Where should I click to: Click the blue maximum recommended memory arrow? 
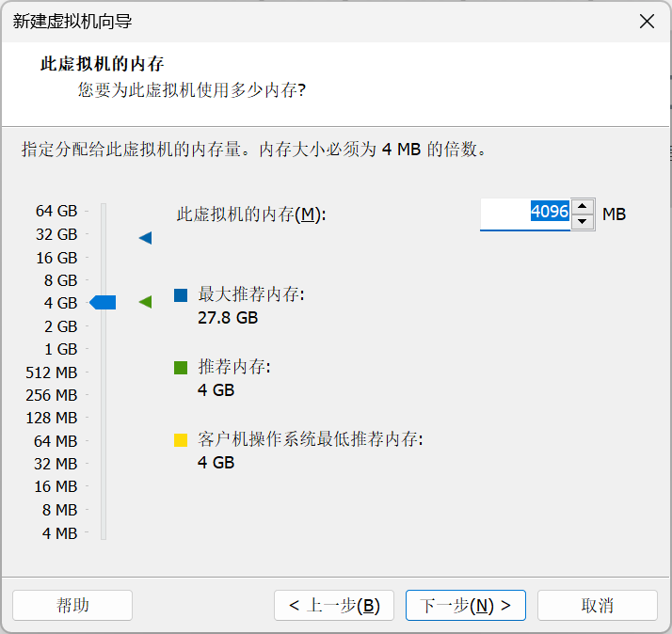point(145,238)
